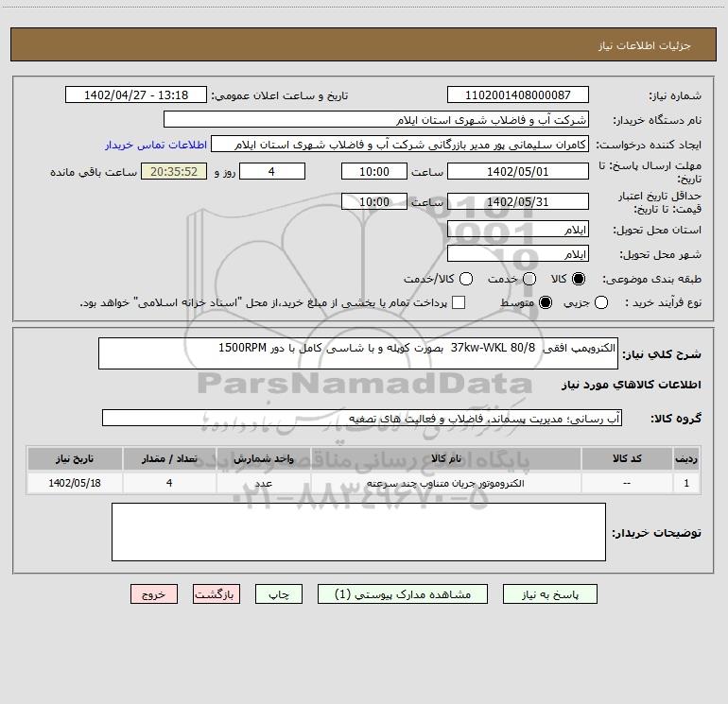Click the تعداد / مقدار column header
Screen dimensions: 728x704
click(x=169, y=458)
